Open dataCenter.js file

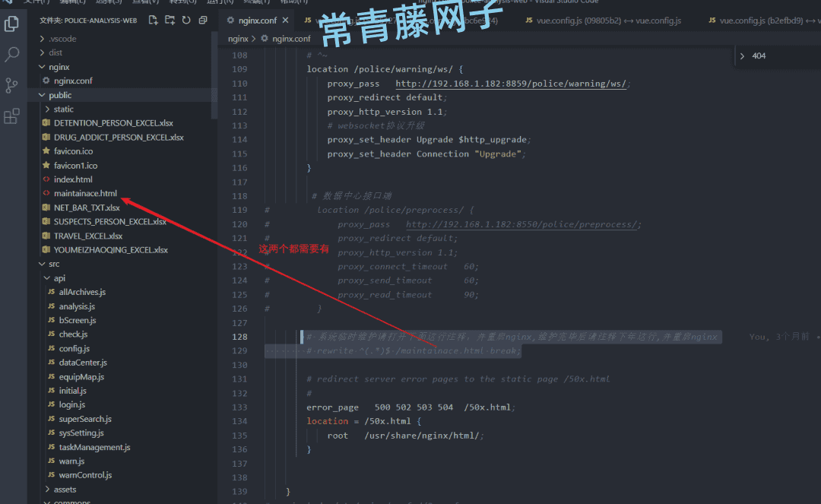click(83, 362)
